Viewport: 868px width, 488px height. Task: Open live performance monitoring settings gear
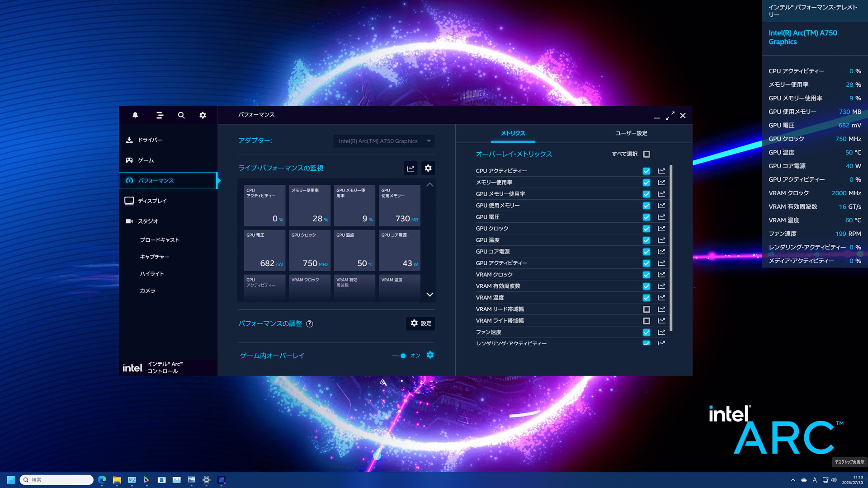click(428, 169)
